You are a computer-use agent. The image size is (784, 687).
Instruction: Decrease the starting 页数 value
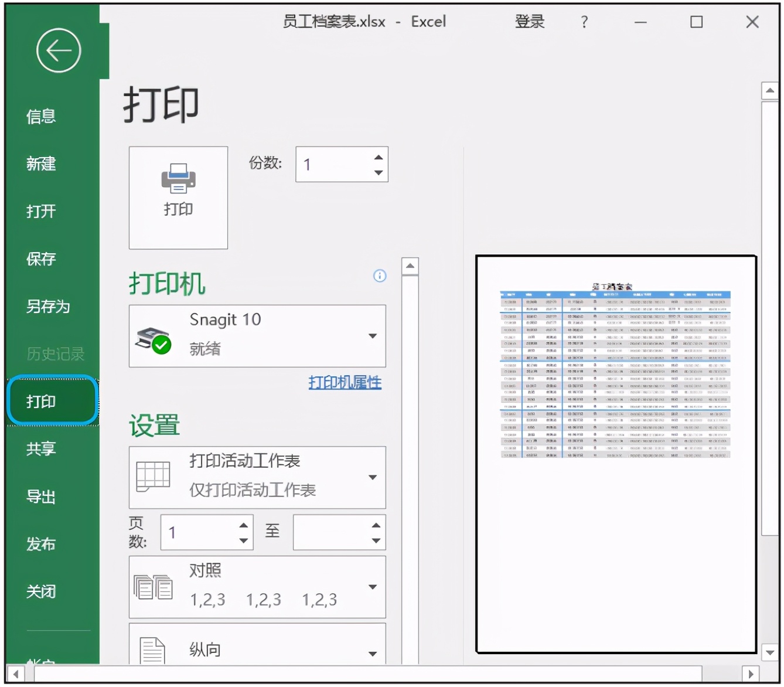point(244,540)
